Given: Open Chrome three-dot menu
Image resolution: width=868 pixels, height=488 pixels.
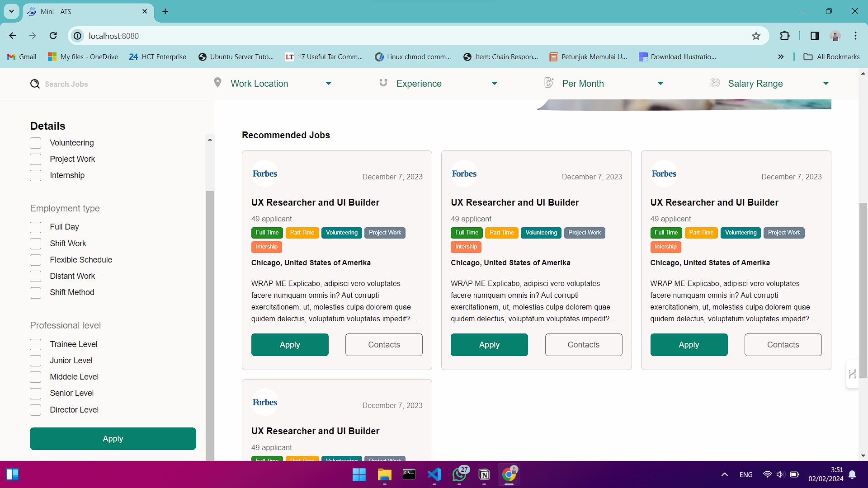Looking at the screenshot, I should (855, 36).
